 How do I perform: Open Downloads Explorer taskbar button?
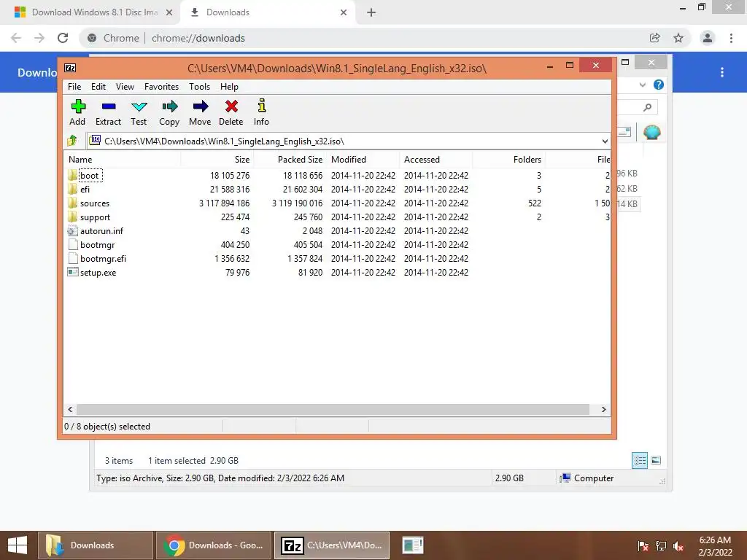[x=96, y=545]
